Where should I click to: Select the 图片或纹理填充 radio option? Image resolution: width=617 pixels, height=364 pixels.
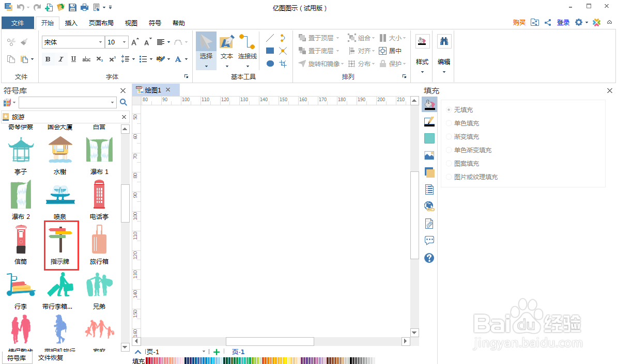(x=449, y=177)
